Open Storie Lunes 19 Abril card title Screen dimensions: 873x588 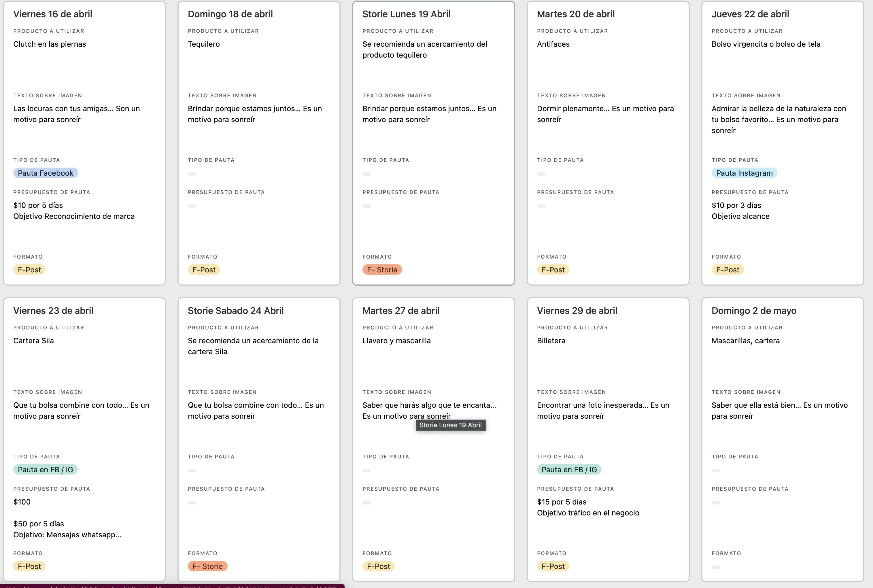(406, 14)
